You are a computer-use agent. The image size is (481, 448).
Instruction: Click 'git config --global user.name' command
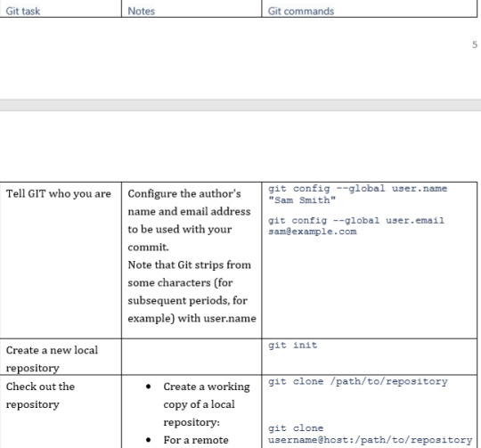tap(358, 188)
